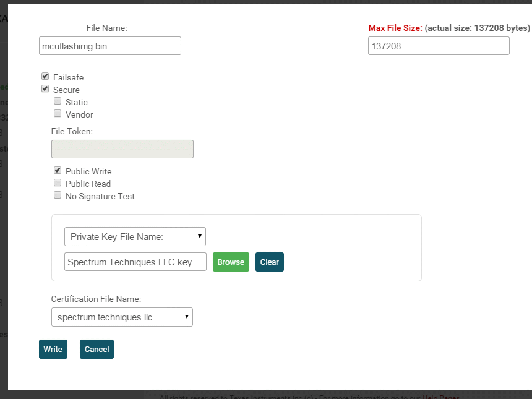Click the File Name input field
532x399 pixels.
[x=109, y=46]
